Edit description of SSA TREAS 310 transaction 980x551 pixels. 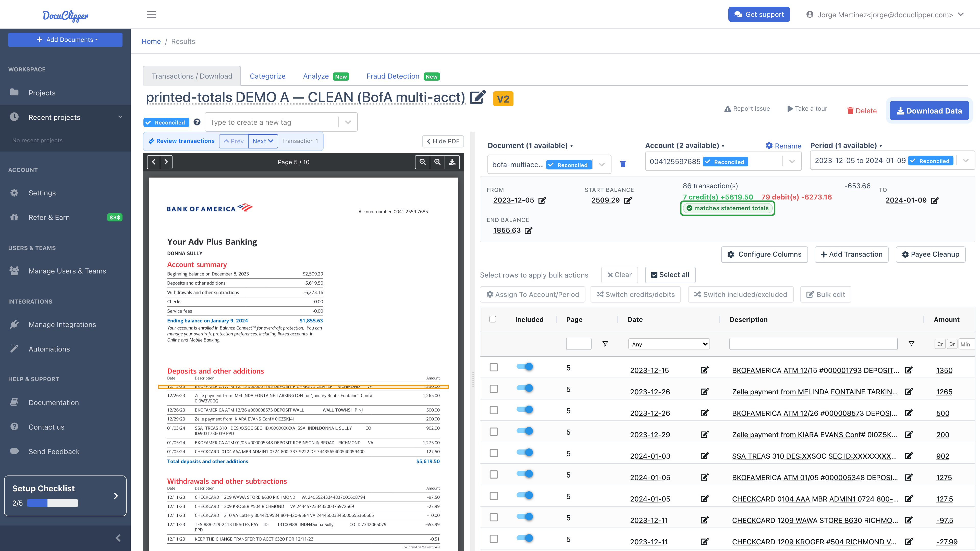pyautogui.click(x=909, y=456)
